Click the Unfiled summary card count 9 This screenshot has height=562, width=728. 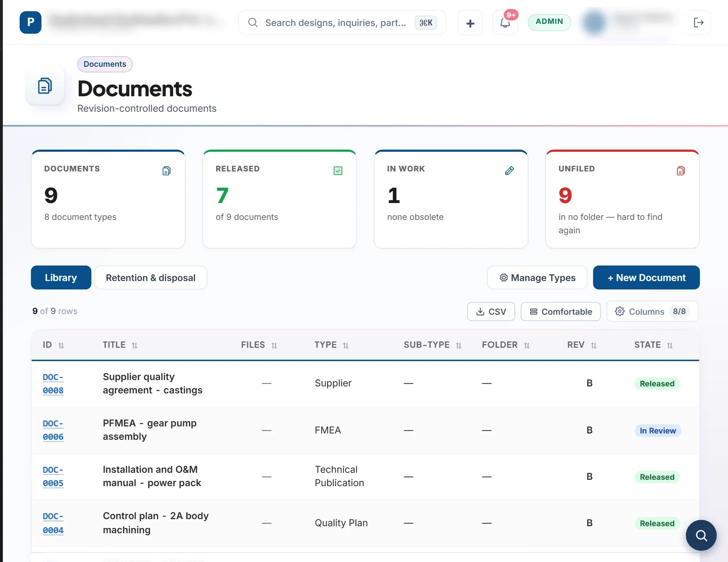565,195
